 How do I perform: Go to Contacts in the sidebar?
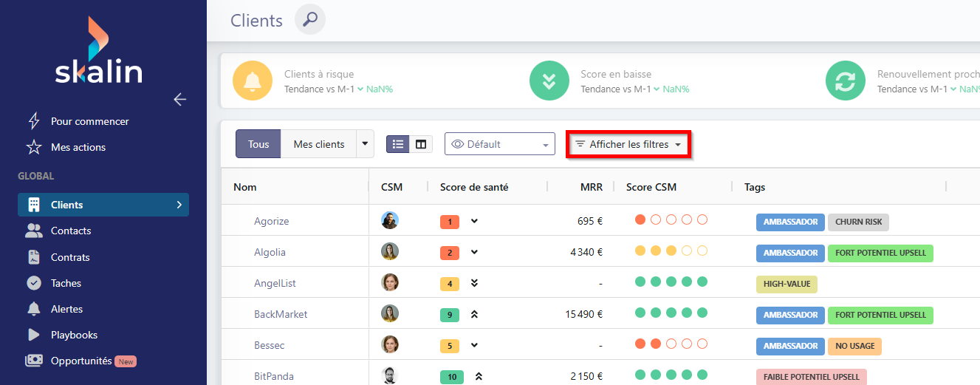[70, 231]
